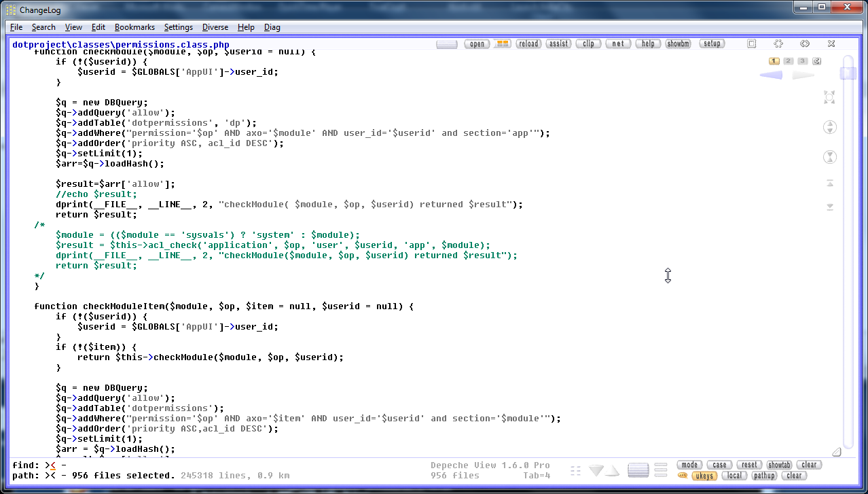
Task: Click the orange speech bubble icon near ukeys
Action: point(683,476)
